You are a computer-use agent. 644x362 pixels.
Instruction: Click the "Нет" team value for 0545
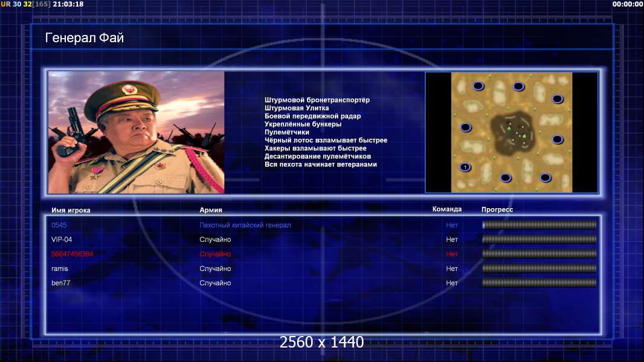point(452,225)
